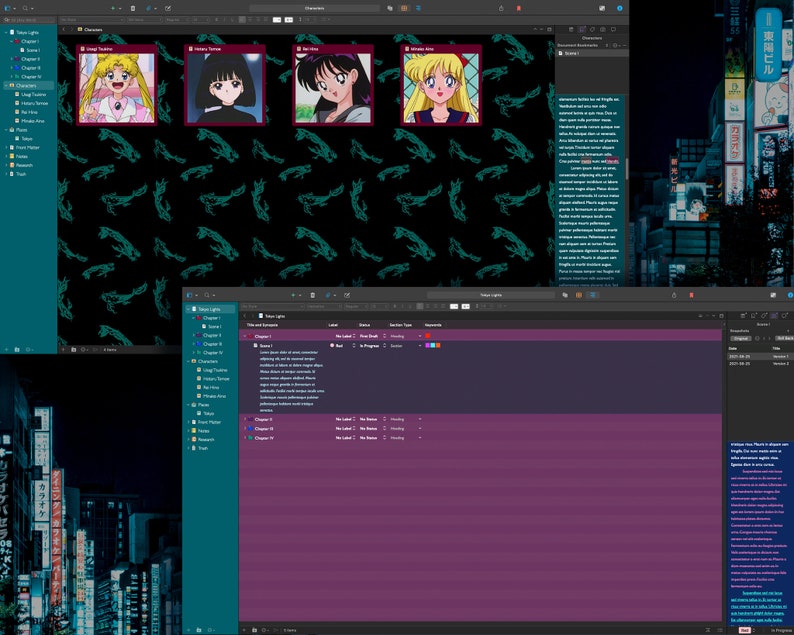Open First Draft status dropdown for Chapter I
The image size is (794, 635).
click(x=372, y=336)
